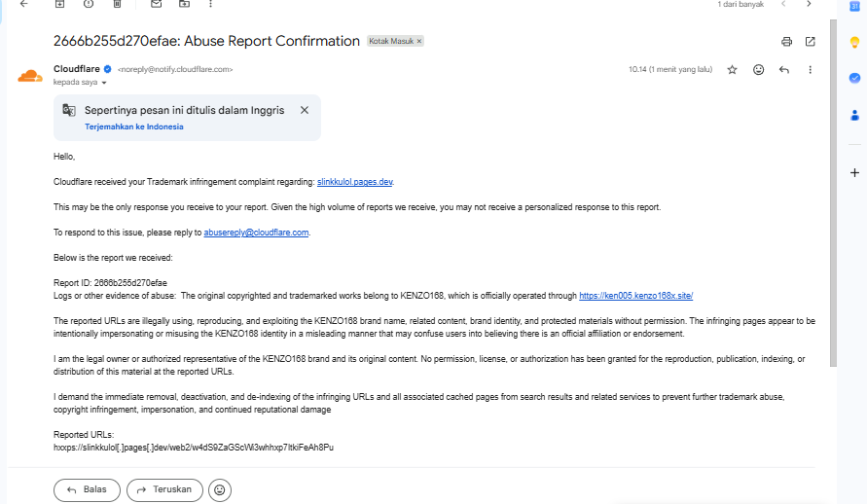867x504 pixels.
Task: Archive this Cloudflare email
Action: pyautogui.click(x=59, y=4)
